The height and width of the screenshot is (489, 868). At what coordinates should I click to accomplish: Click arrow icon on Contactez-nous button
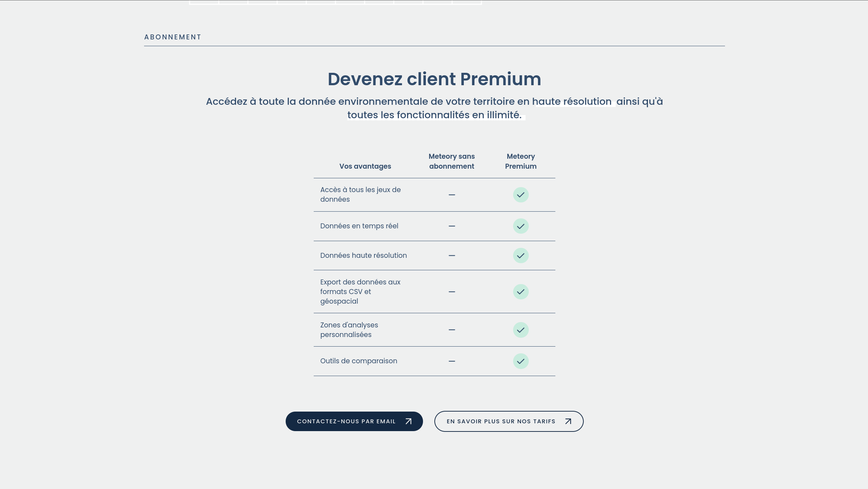[x=408, y=421]
